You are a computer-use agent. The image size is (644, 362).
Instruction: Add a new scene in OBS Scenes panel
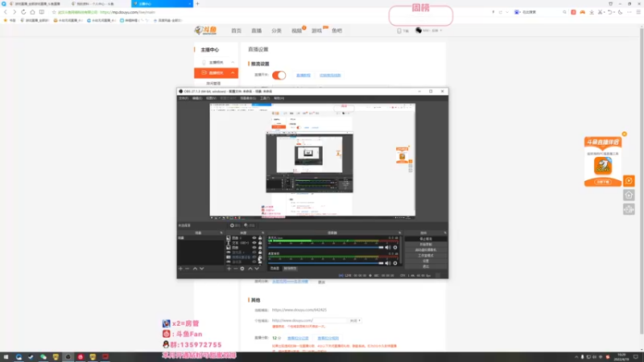[180, 269]
